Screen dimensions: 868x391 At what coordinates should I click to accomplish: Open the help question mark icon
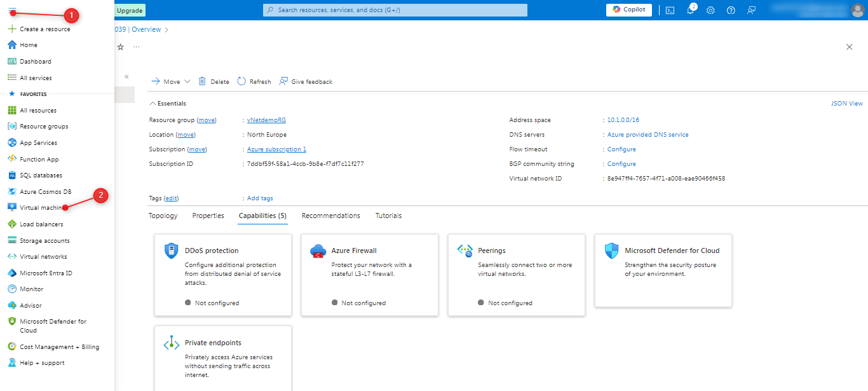pyautogui.click(x=731, y=10)
